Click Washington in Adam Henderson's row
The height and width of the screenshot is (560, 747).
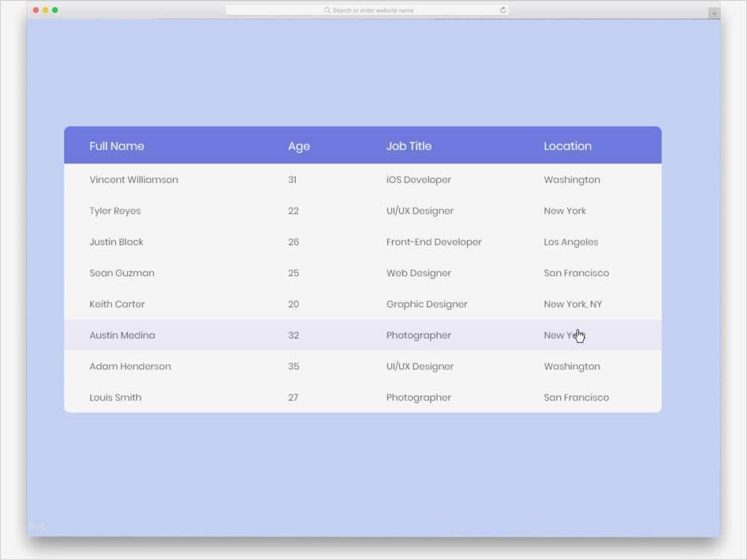[x=572, y=366]
